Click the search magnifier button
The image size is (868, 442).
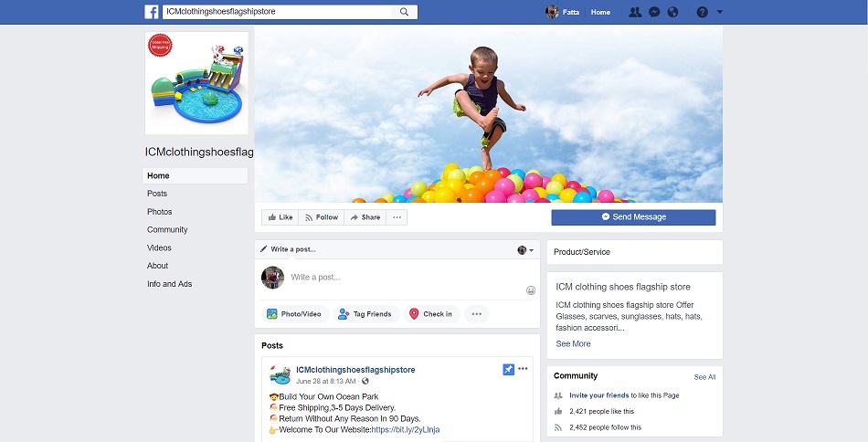pyautogui.click(x=404, y=12)
